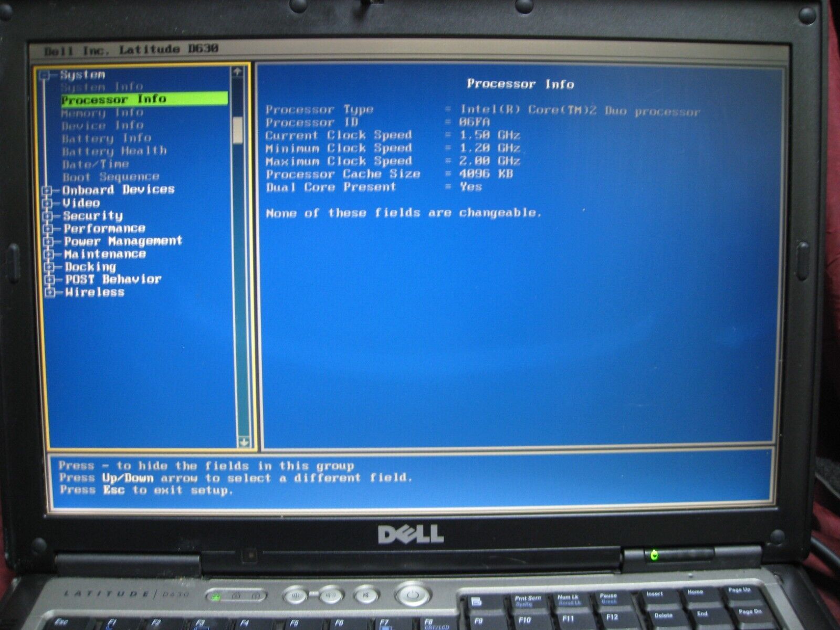Open Date/Time entry
This screenshot has width=840, height=630.
[96, 164]
